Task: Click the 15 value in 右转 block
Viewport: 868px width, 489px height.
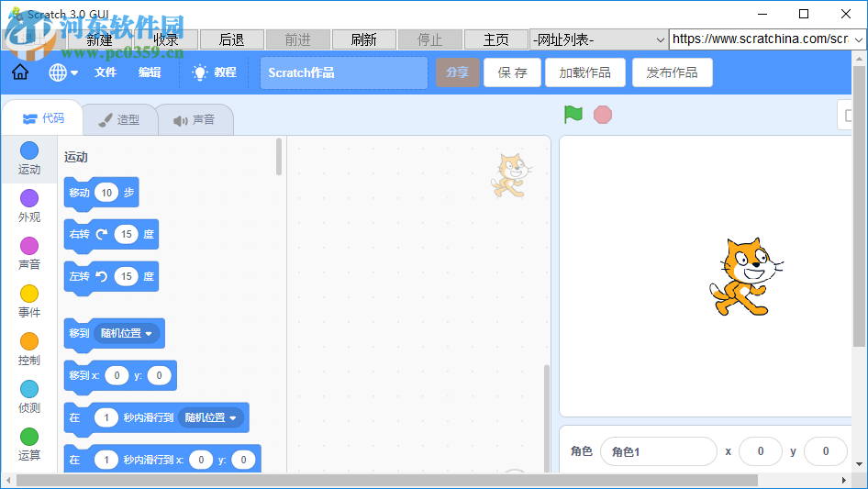Action: pos(127,234)
